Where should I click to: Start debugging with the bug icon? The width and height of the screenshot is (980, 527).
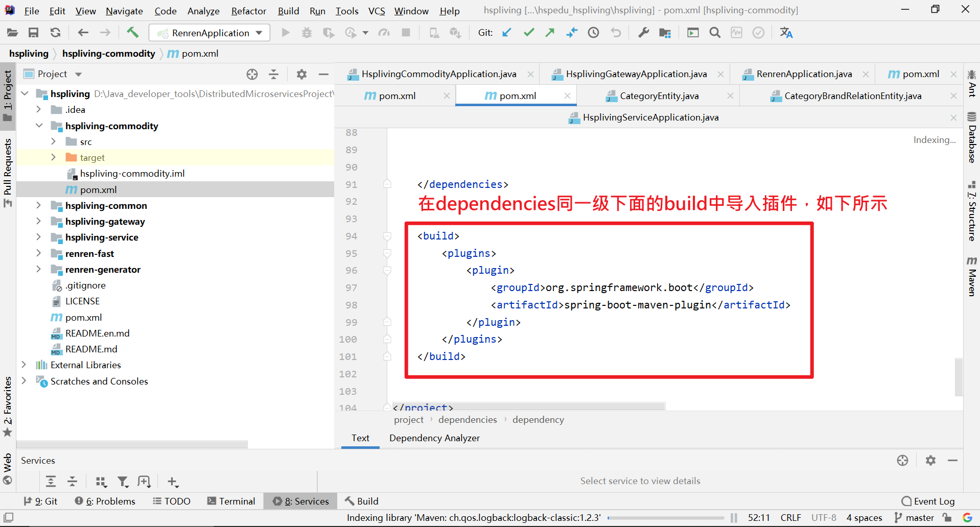coord(307,33)
